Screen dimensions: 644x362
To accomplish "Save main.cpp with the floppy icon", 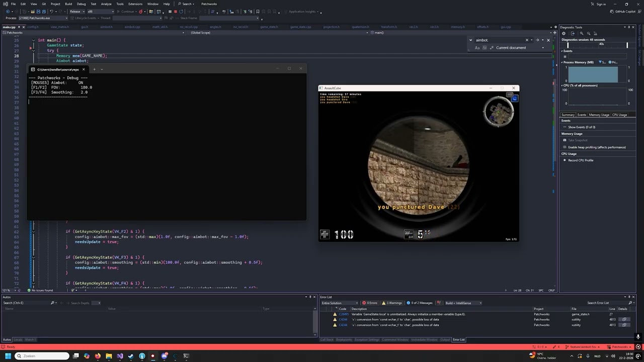I will pyautogui.click(x=38, y=12).
